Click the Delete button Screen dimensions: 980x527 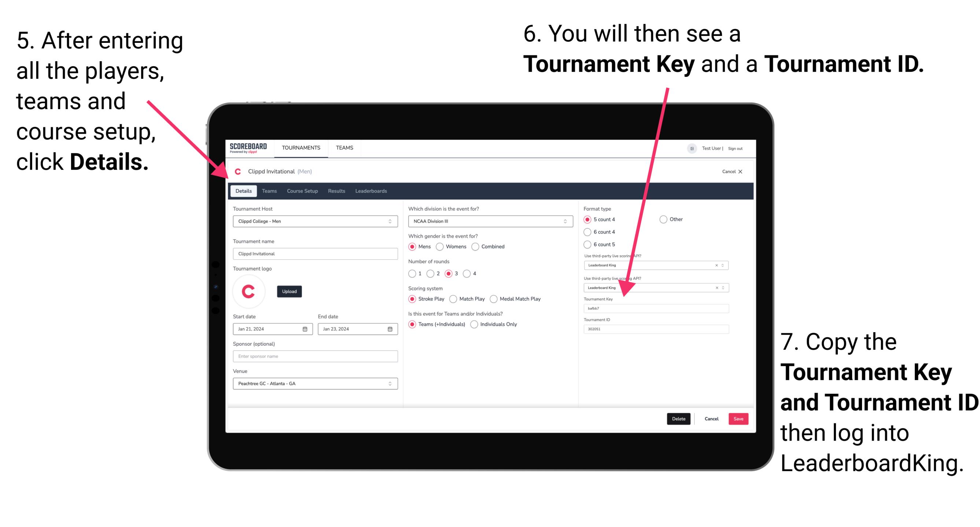tap(679, 419)
